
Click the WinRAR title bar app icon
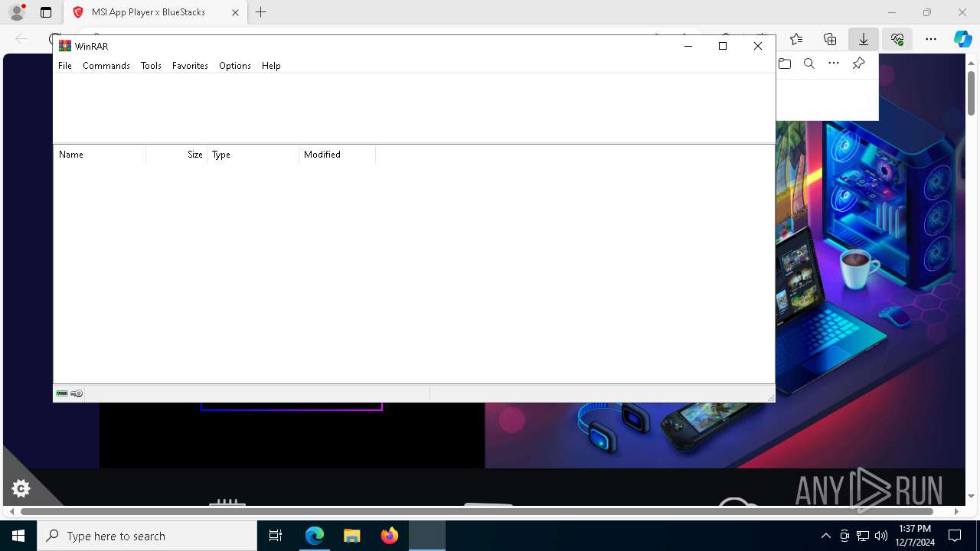65,46
